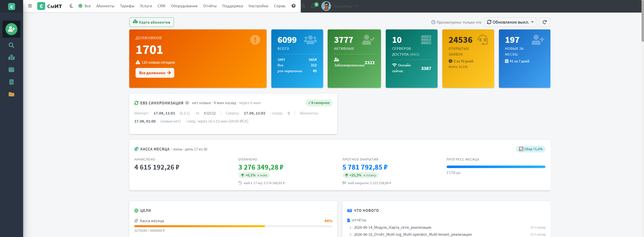Screen dimensions: 644x237
Task: Open the Оборудование menu
Action: [x=184, y=6]
